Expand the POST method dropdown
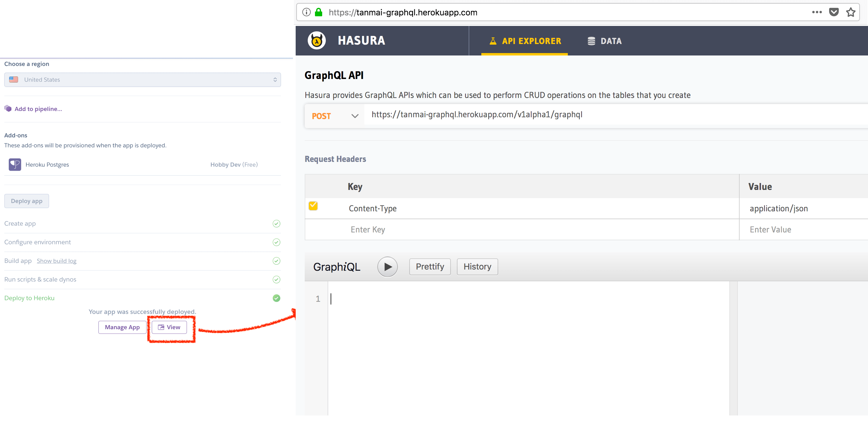The image size is (868, 426). coord(354,116)
